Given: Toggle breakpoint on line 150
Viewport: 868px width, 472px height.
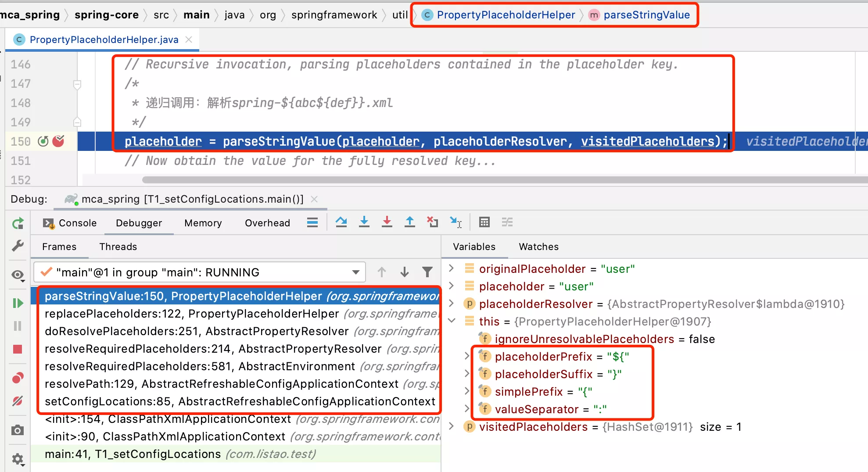Looking at the screenshot, I should tap(58, 141).
